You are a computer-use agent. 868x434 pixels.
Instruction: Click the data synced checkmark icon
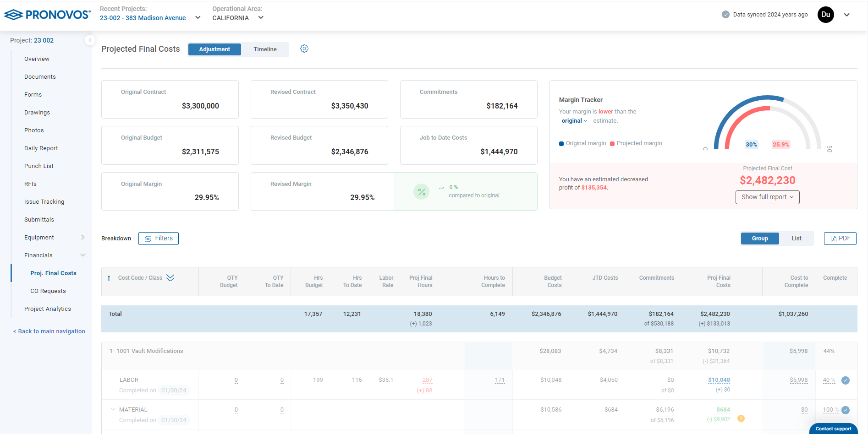click(725, 15)
